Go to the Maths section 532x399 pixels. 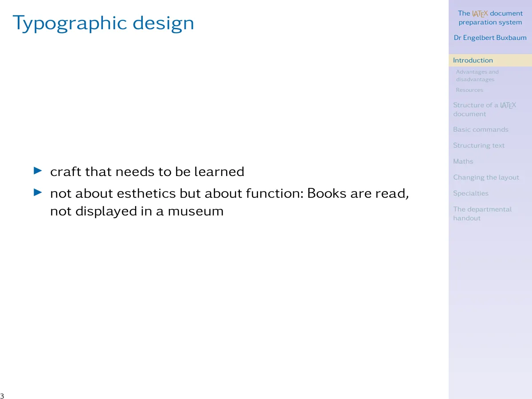(x=463, y=161)
